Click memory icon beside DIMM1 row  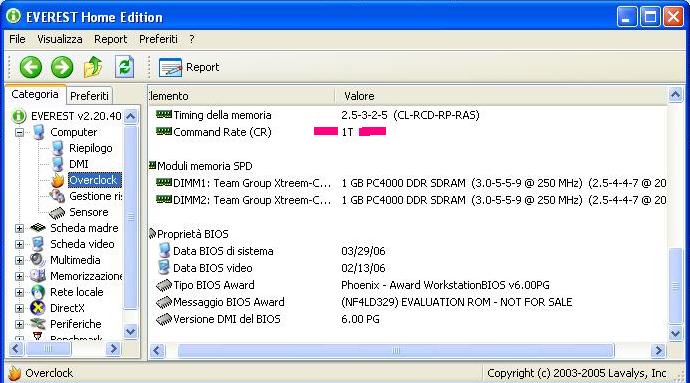(164, 182)
